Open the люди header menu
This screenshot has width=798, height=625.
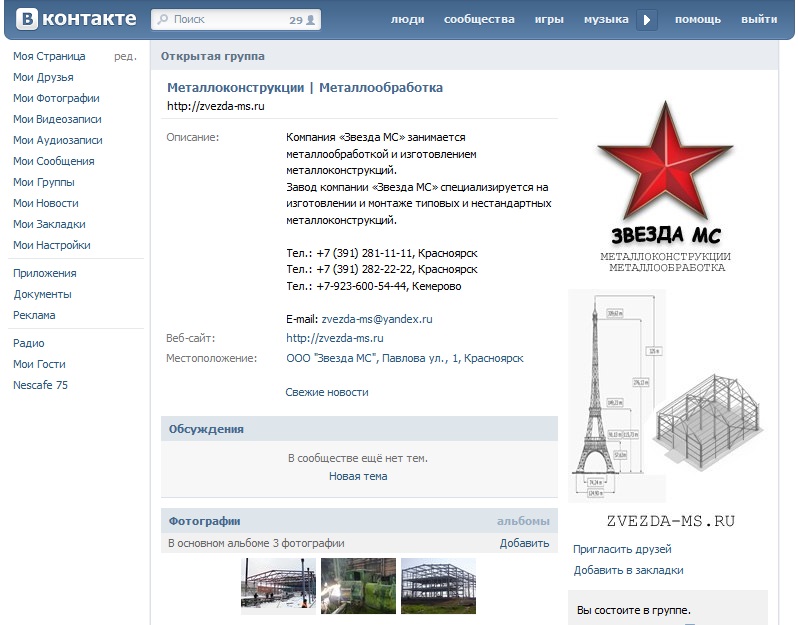point(407,19)
